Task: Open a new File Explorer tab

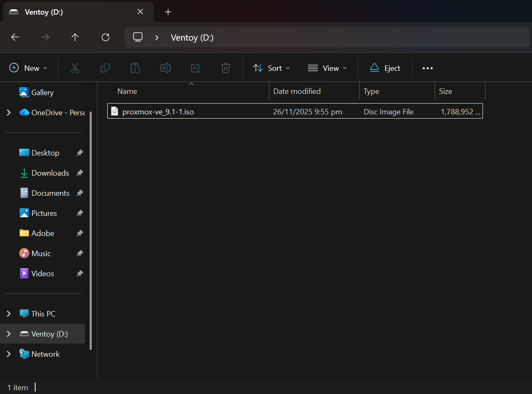Action: tap(168, 12)
